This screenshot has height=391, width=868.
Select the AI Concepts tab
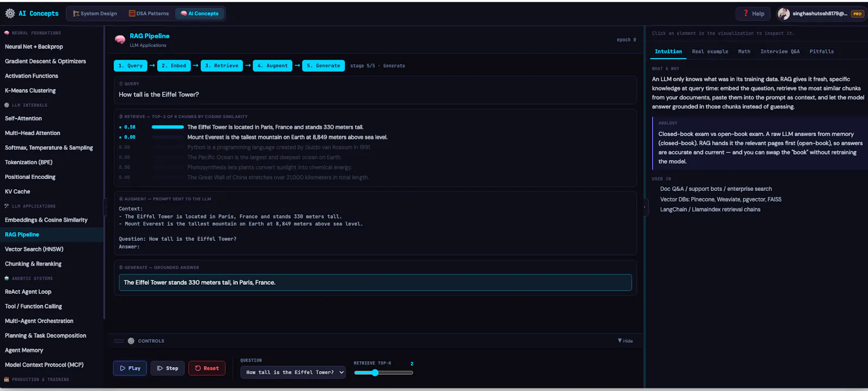click(200, 14)
